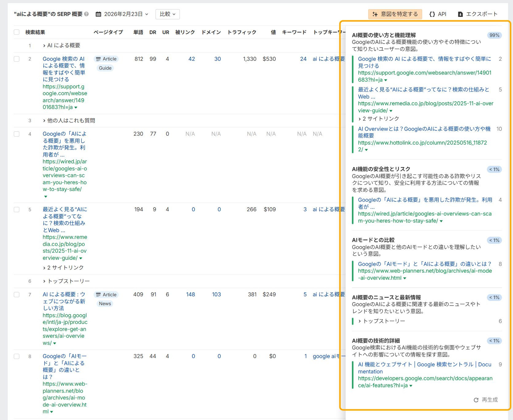The width and height of the screenshot is (513, 420).
Task: Open the arrow dropdown under the support.google.com URL
Action: pos(76,107)
